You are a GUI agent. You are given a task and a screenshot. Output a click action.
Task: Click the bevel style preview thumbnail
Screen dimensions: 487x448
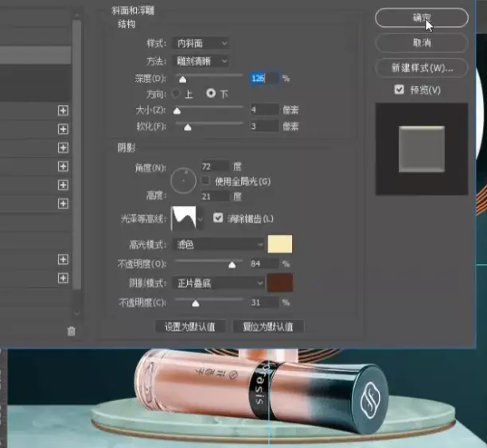[422, 149]
